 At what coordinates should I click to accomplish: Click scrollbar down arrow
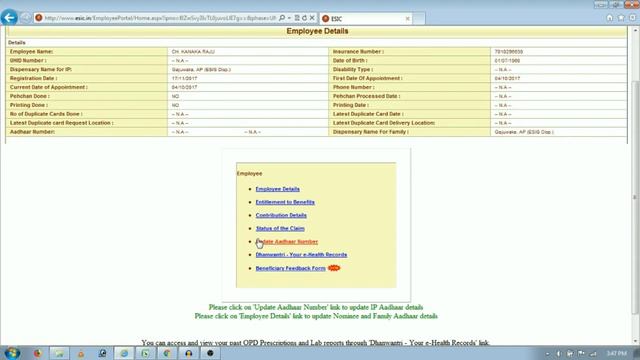click(x=636, y=341)
